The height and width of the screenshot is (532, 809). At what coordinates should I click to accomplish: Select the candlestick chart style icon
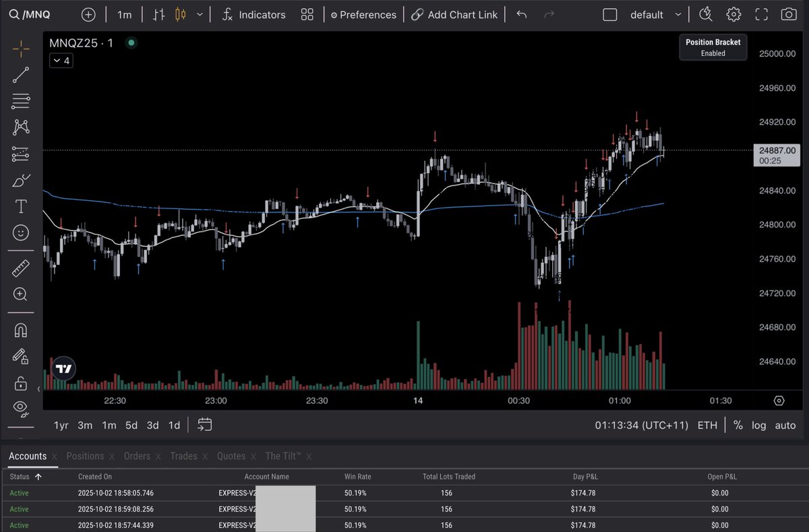tap(180, 14)
